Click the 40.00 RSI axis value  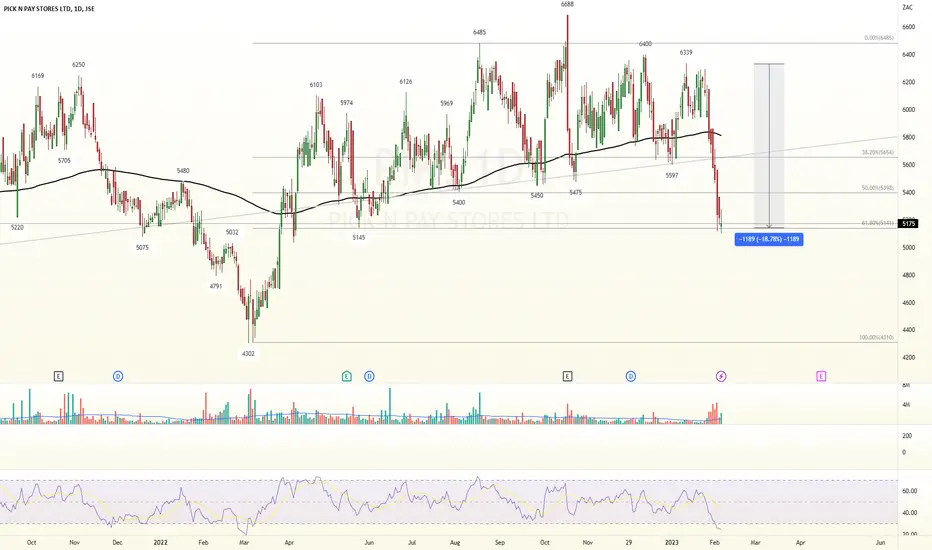click(909, 513)
